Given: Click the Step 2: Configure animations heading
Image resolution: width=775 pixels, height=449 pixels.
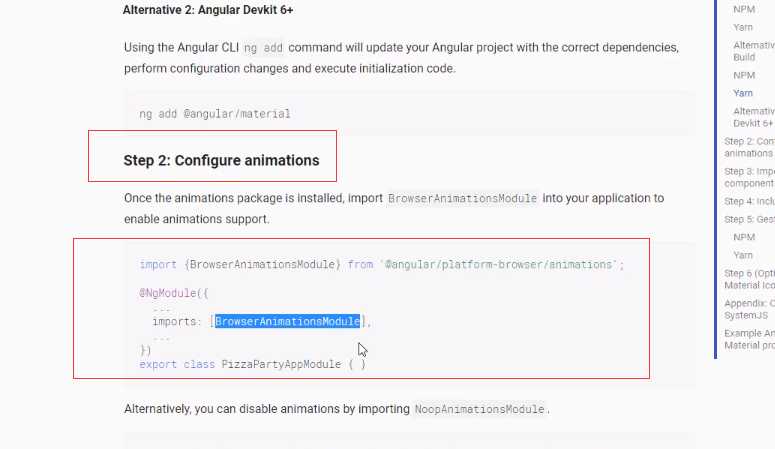Looking at the screenshot, I should click(221, 160).
